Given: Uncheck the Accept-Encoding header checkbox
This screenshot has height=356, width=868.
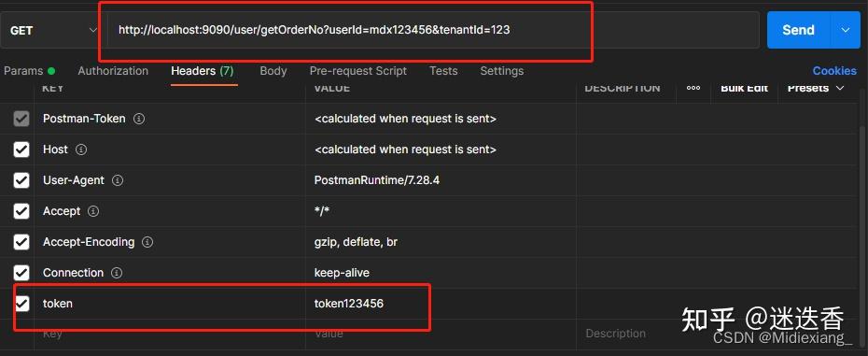Looking at the screenshot, I should click(x=21, y=242).
